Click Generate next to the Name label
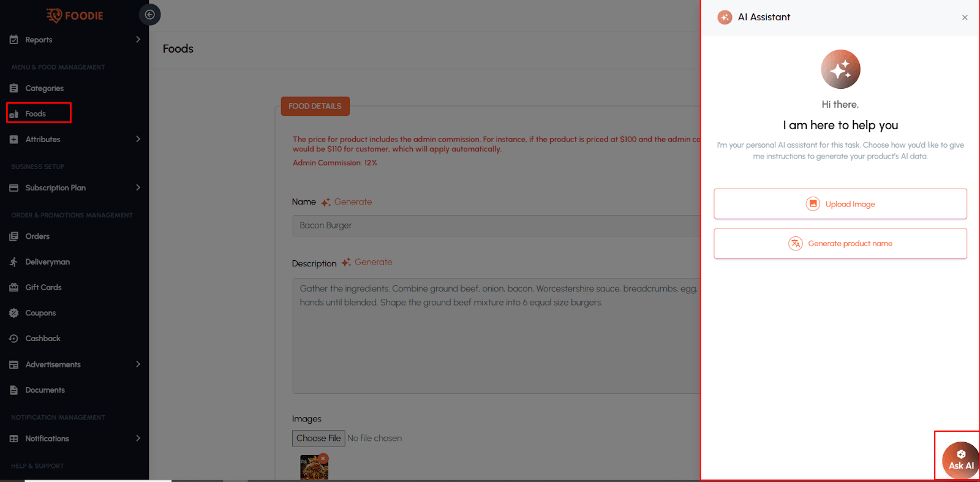Viewport: 980px width, 482px height. pyautogui.click(x=352, y=202)
